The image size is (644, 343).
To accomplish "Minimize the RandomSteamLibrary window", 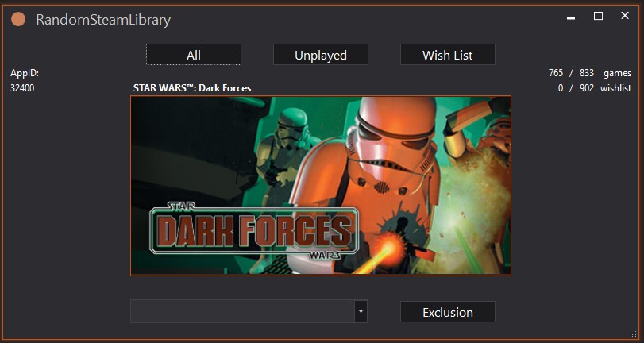I will [x=570, y=17].
